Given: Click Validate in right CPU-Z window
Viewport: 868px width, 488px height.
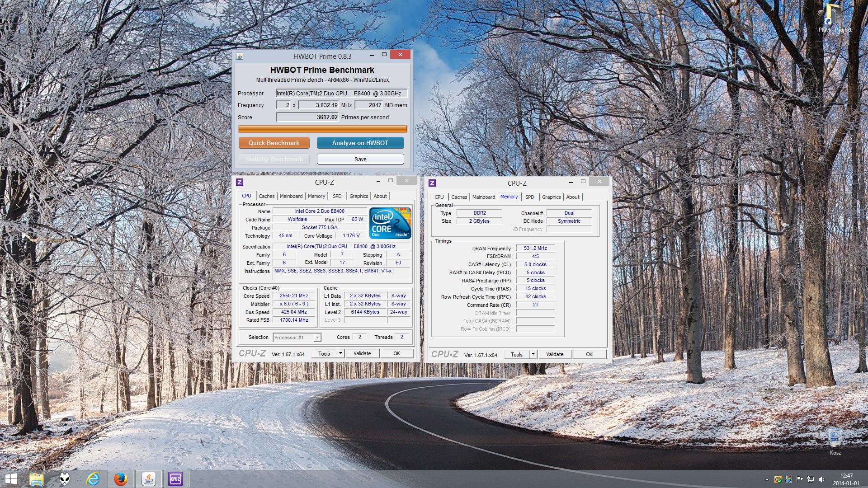Looking at the screenshot, I should [x=555, y=355].
